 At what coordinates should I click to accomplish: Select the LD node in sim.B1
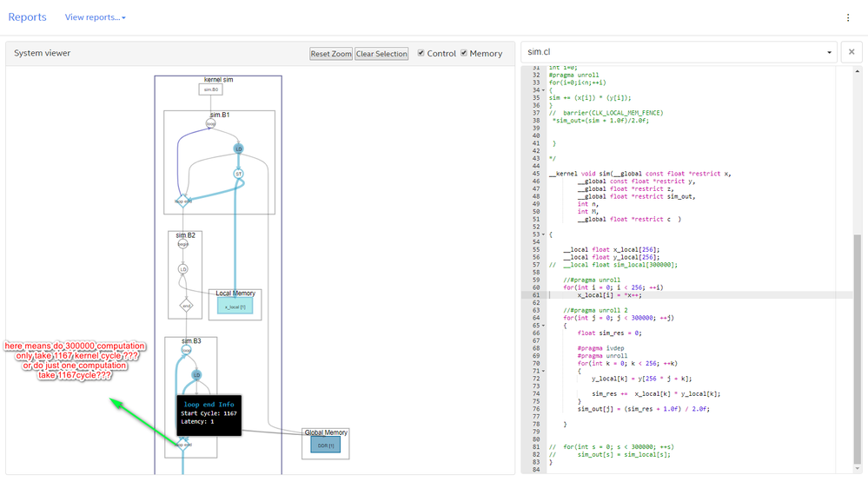tap(238, 148)
